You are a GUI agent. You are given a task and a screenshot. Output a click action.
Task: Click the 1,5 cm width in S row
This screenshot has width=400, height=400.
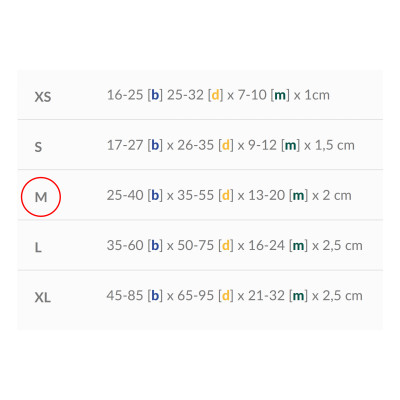(x=334, y=145)
